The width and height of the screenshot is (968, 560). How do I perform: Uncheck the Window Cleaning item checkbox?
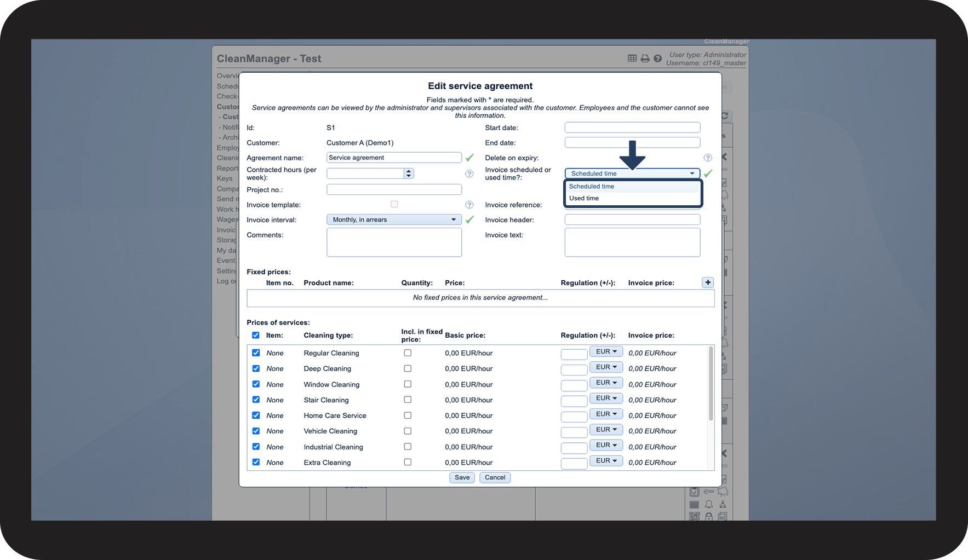point(256,384)
